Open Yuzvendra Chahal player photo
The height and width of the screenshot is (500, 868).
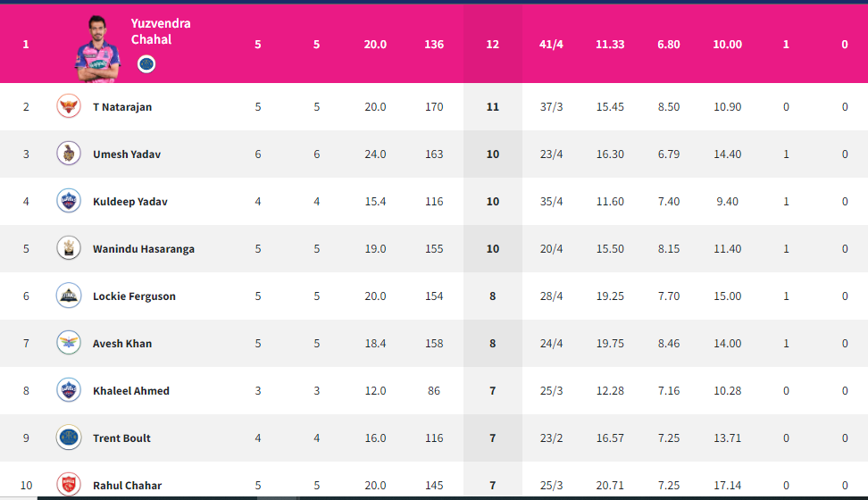pos(97,49)
